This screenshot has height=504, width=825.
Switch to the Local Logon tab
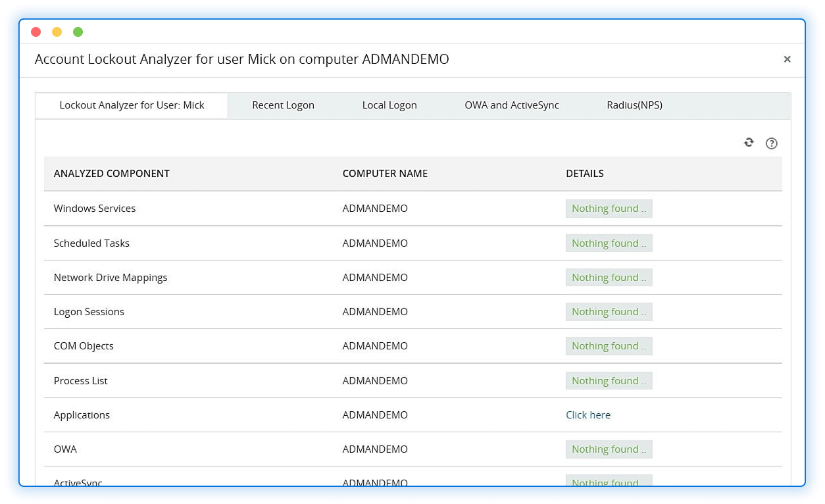point(389,105)
